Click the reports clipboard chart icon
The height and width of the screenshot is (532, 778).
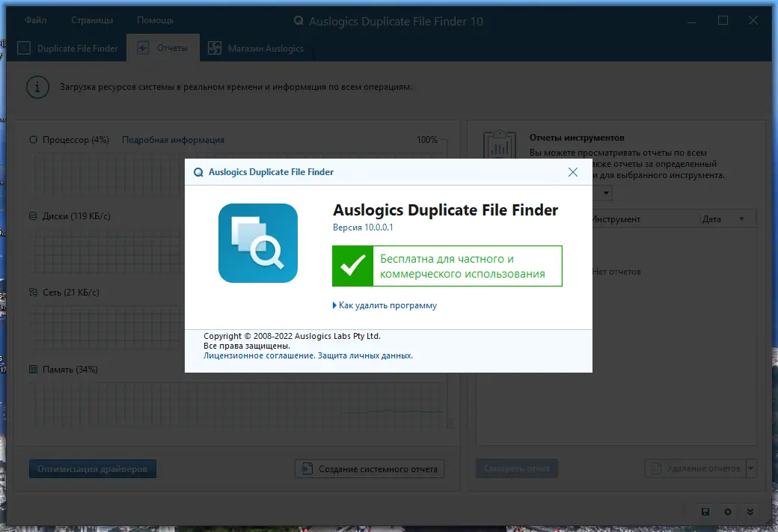pyautogui.click(x=499, y=145)
